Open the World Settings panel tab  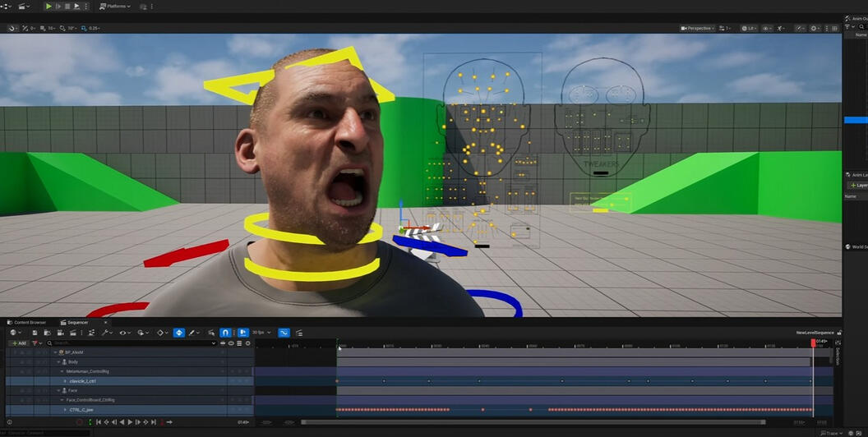pyautogui.click(x=856, y=246)
